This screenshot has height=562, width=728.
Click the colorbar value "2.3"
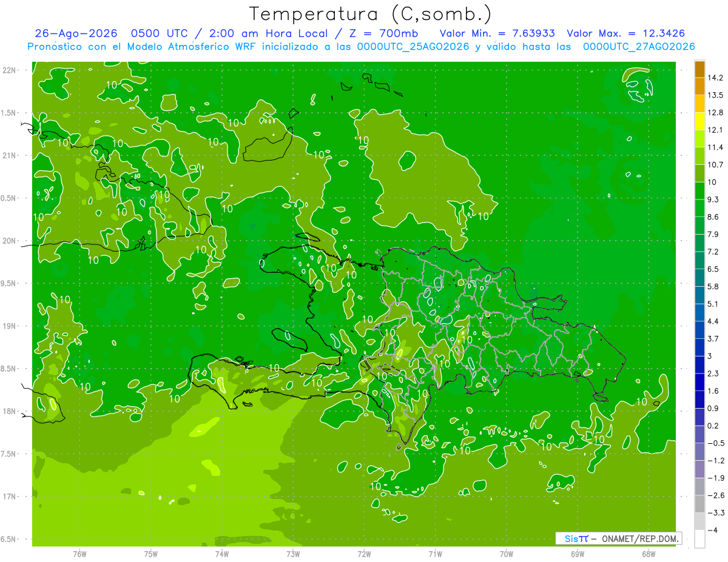coord(713,373)
